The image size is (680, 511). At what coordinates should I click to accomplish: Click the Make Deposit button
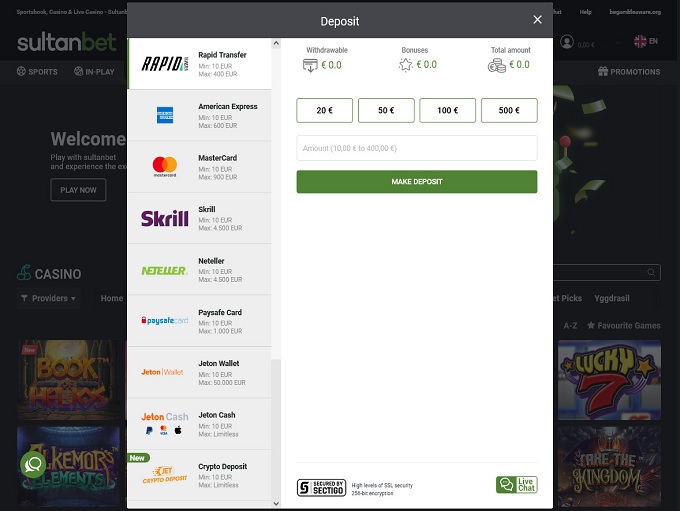pos(417,181)
